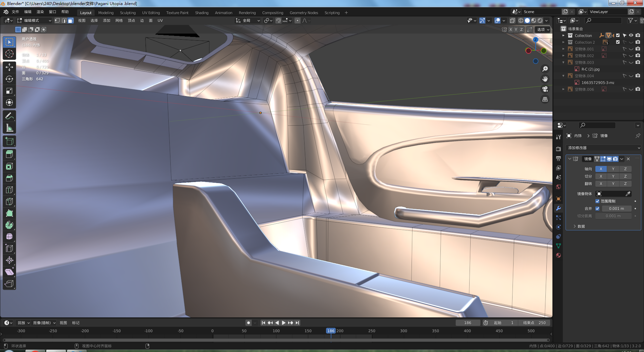
Task: Select the Spin tool
Action: coord(9,225)
